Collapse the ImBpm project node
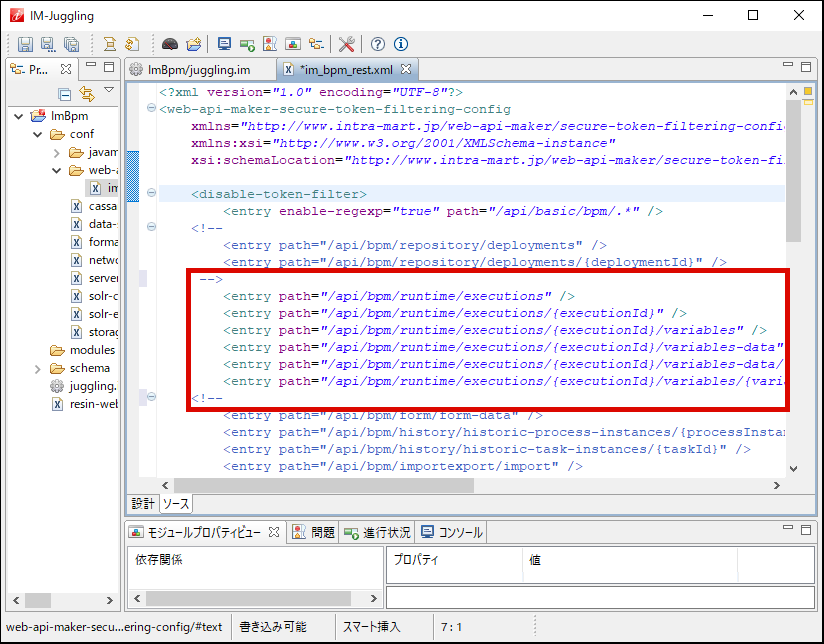 click(19, 116)
